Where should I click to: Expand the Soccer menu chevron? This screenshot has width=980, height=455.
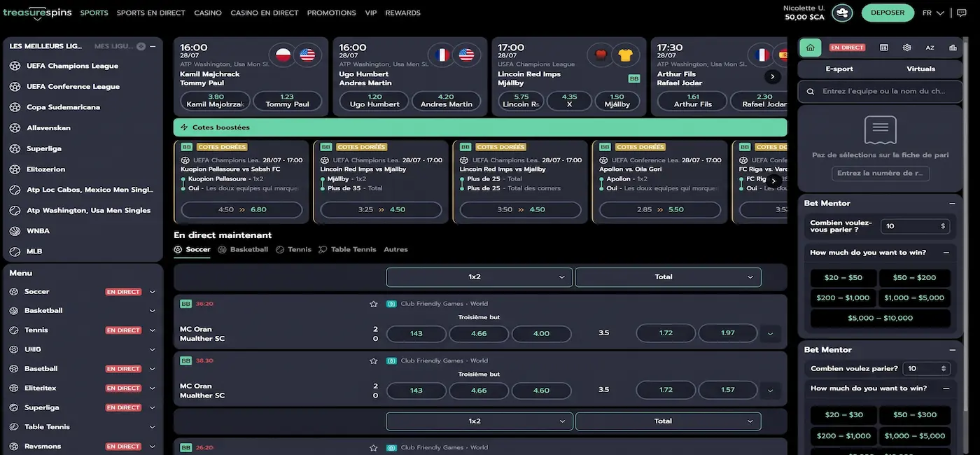(153, 292)
